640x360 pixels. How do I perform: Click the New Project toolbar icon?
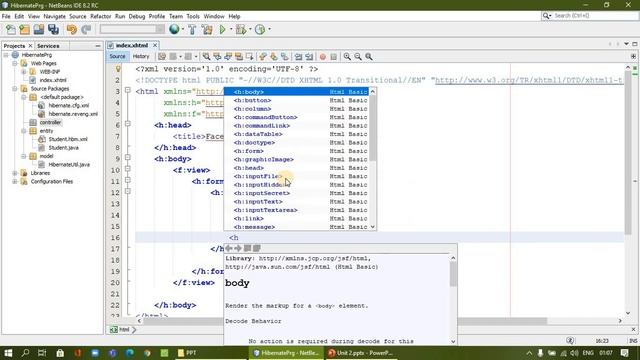tap(24, 29)
